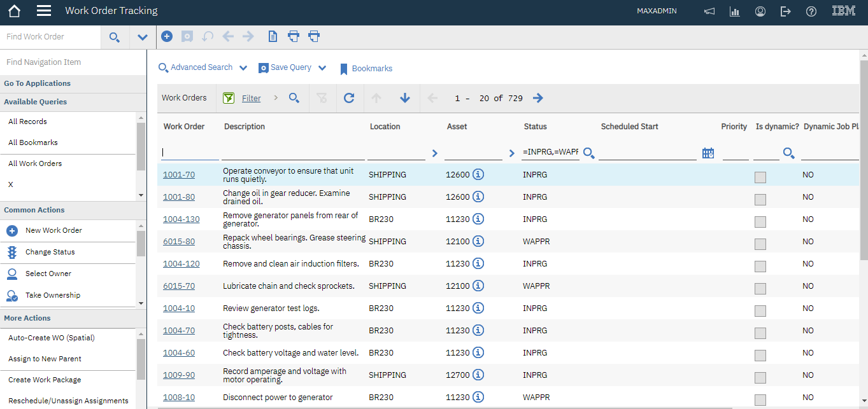
Task: Expand the Find Work Order dropdown arrow
Action: [143, 36]
